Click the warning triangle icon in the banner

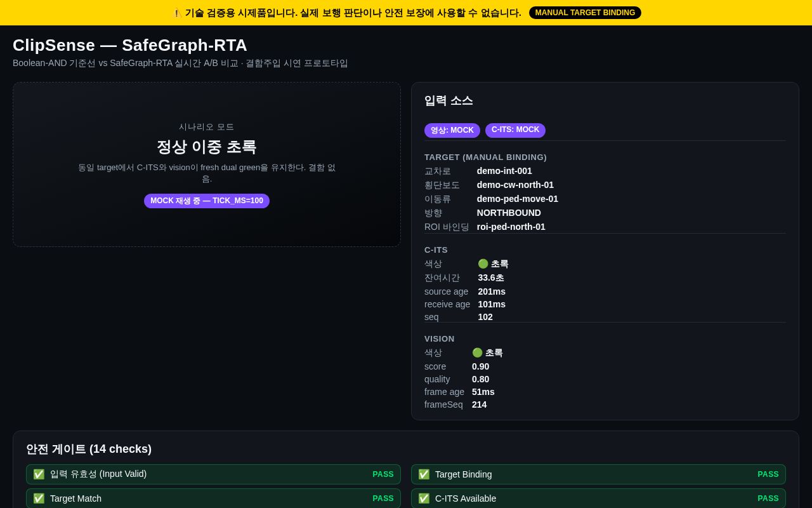click(x=176, y=13)
